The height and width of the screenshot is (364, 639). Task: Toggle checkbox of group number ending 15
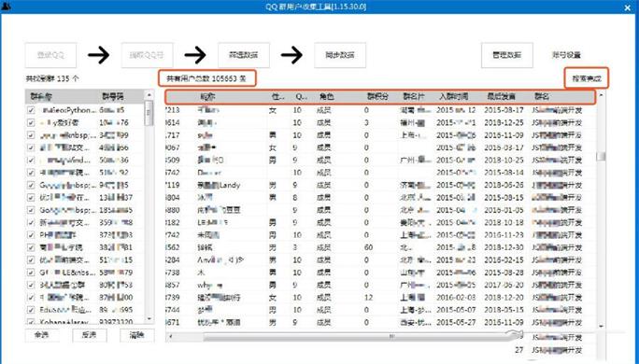pyautogui.click(x=31, y=259)
